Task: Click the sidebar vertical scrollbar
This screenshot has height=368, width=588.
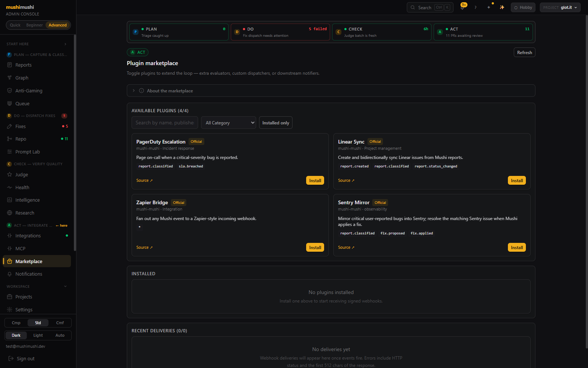Action: (75, 143)
